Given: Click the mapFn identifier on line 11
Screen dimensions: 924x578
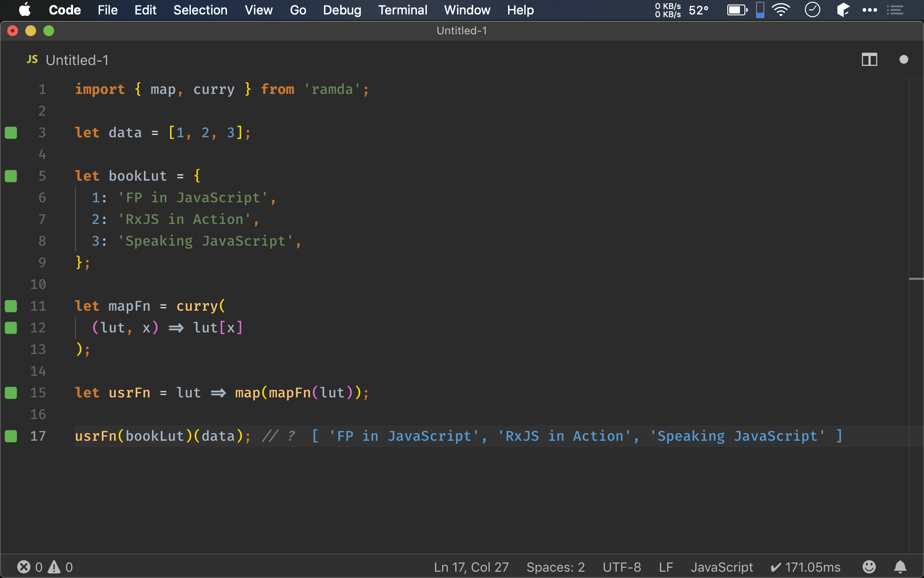Looking at the screenshot, I should tap(129, 306).
